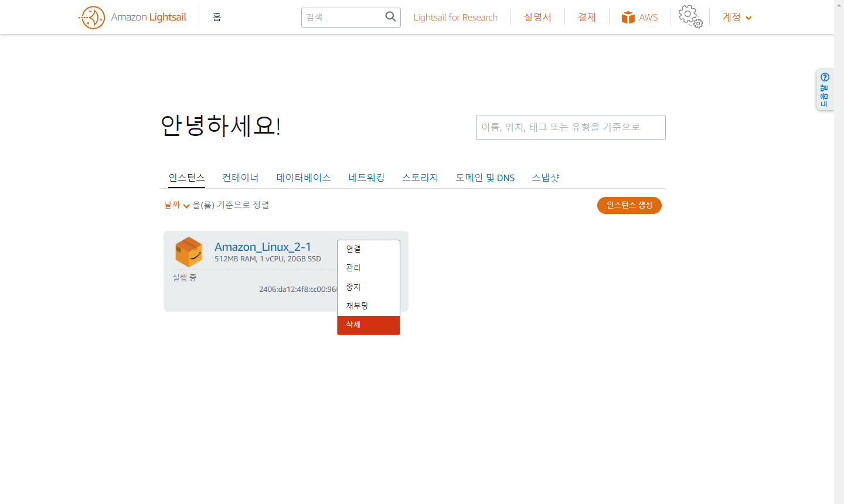The width and height of the screenshot is (844, 504).
Task: Select 삭제 to delete the instance
Action: [369, 325]
